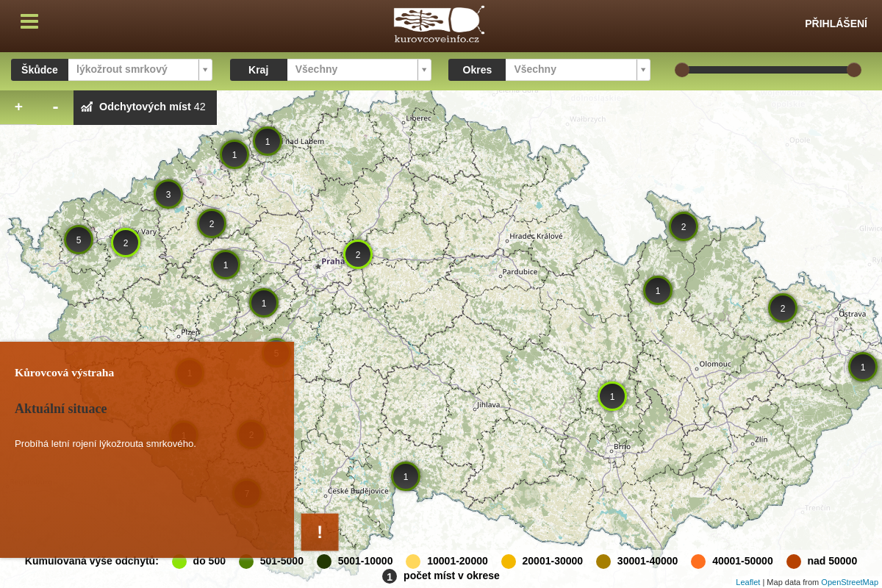Select the map marker labeled 3
Screen dimensions: 882x588
click(x=168, y=194)
